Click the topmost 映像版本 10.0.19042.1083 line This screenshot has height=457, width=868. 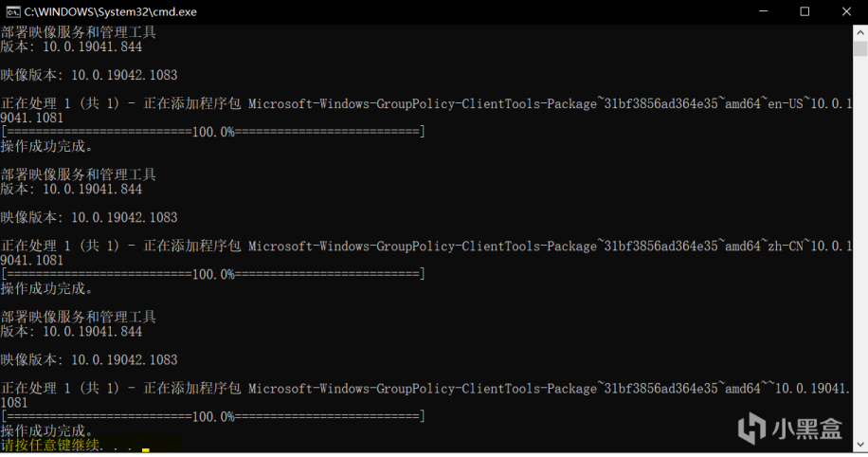tap(89, 75)
